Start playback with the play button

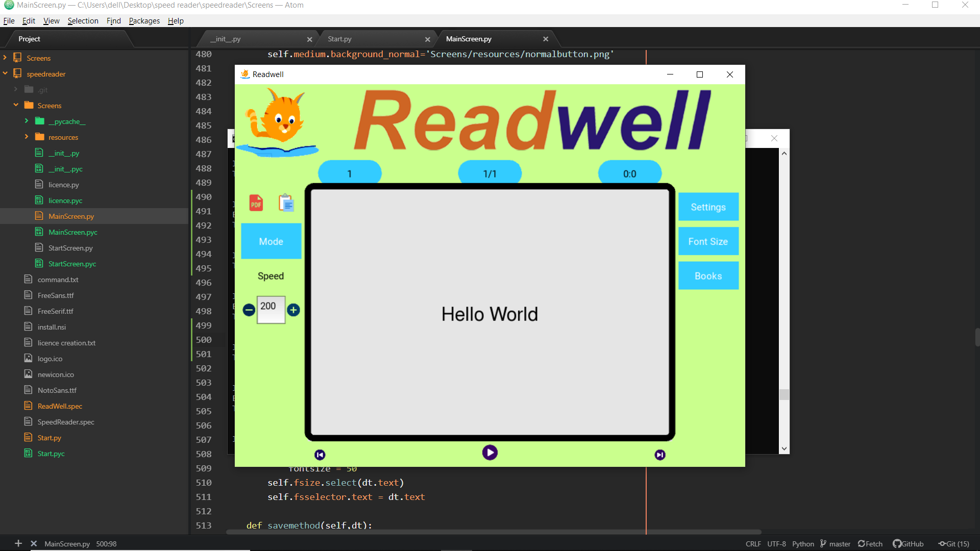pyautogui.click(x=489, y=452)
